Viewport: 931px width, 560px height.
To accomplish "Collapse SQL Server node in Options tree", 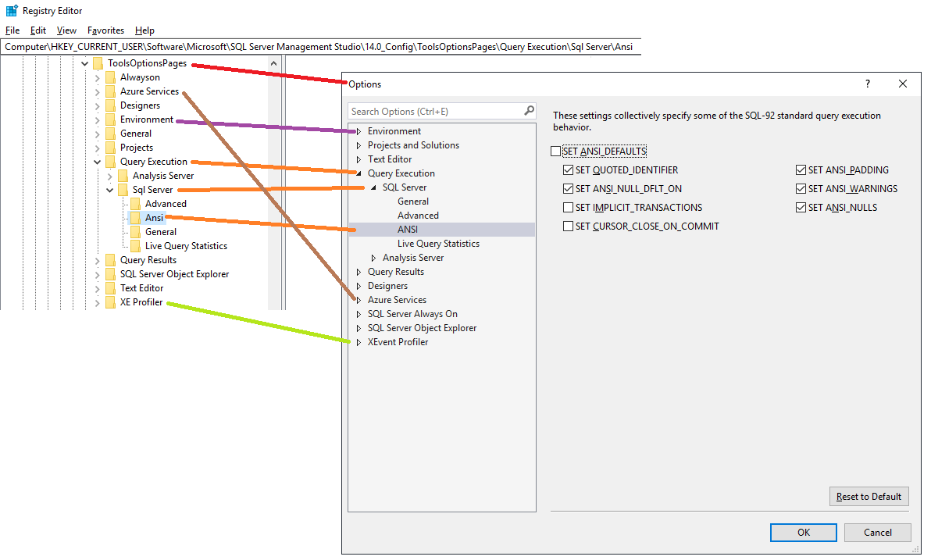I will point(373,187).
